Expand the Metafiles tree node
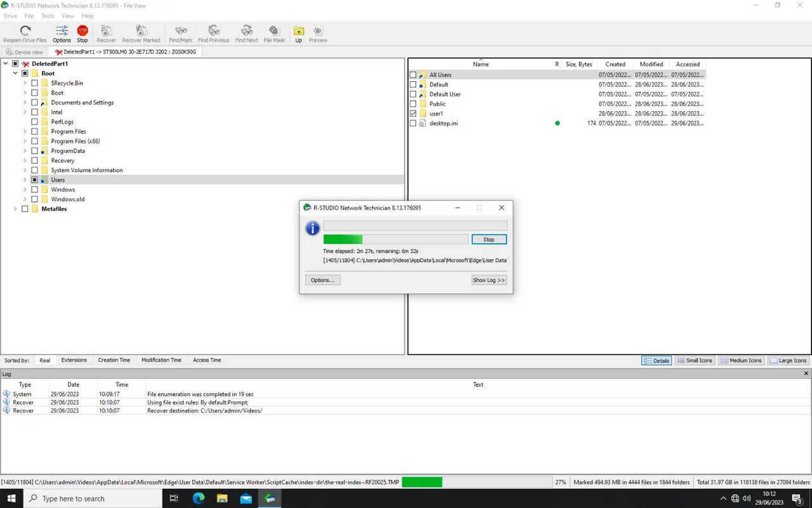Viewport: 812px width, 508px height. pos(15,209)
